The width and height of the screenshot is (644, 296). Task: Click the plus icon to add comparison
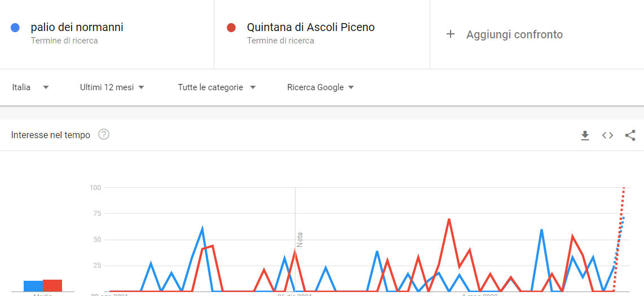click(x=451, y=34)
